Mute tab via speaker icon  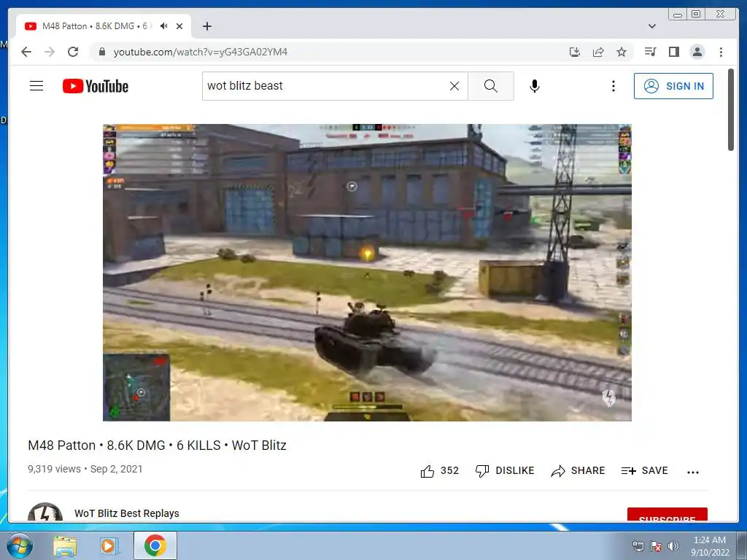point(164,26)
